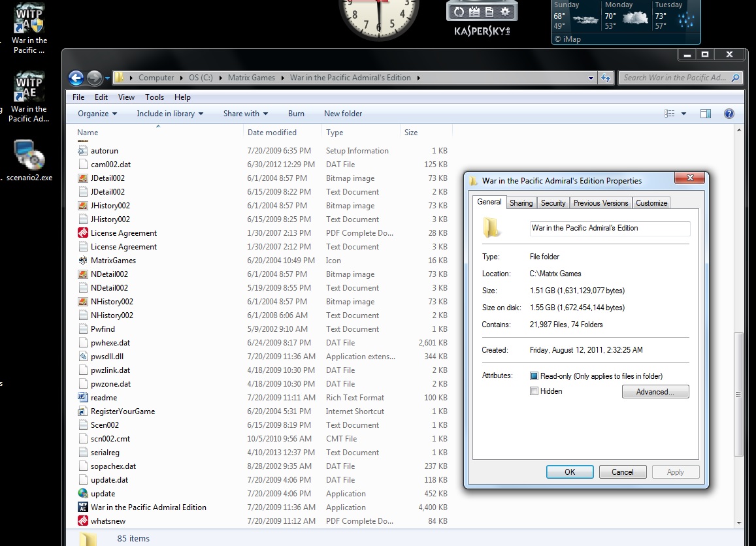Image resolution: width=756 pixels, height=546 pixels.
Task: Select the JDetail002 bitmap image icon
Action: [83, 178]
